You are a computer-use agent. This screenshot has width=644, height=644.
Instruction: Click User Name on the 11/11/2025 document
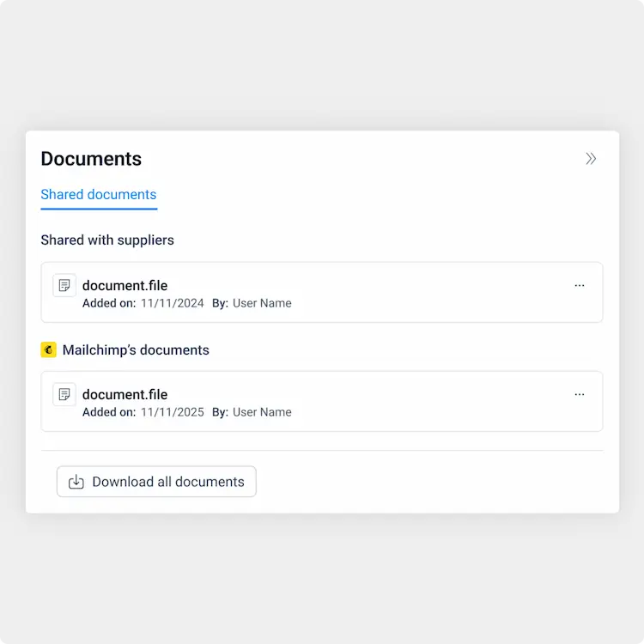tap(262, 412)
